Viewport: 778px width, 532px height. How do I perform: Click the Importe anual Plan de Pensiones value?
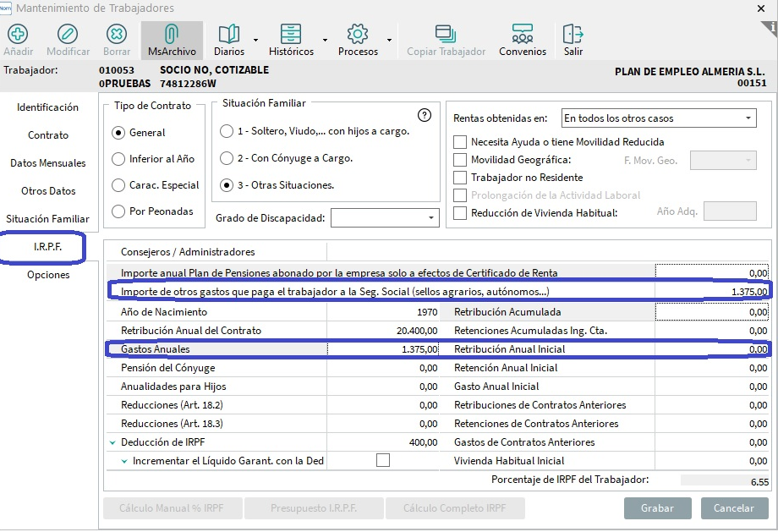[711, 273]
